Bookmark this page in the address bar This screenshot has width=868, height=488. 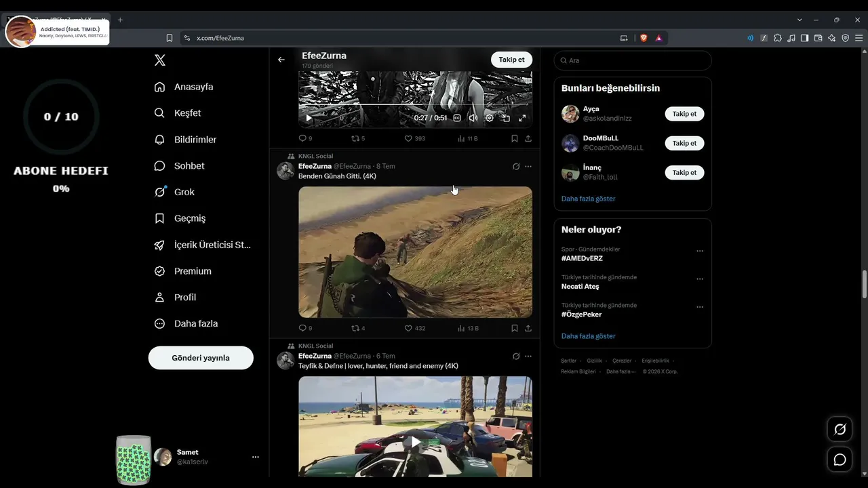[170, 38]
